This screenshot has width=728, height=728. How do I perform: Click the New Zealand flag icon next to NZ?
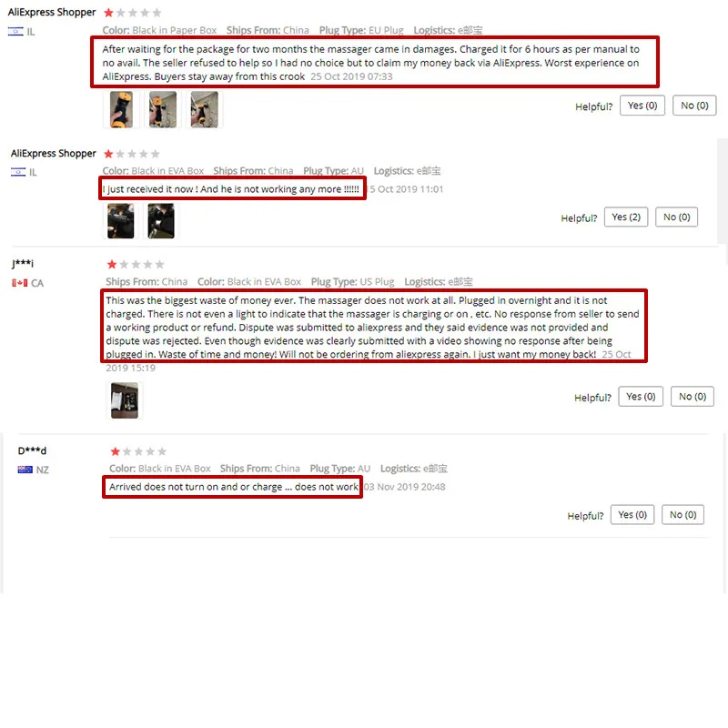(x=25, y=470)
